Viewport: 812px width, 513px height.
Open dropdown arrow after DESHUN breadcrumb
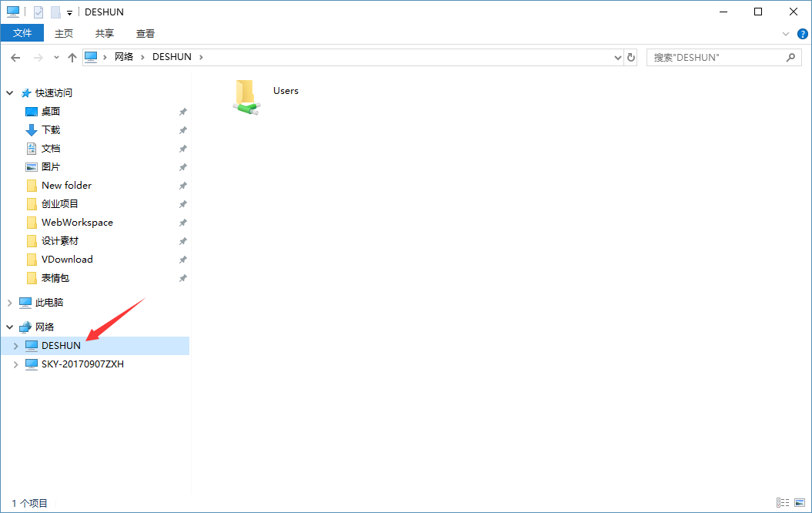(x=201, y=57)
